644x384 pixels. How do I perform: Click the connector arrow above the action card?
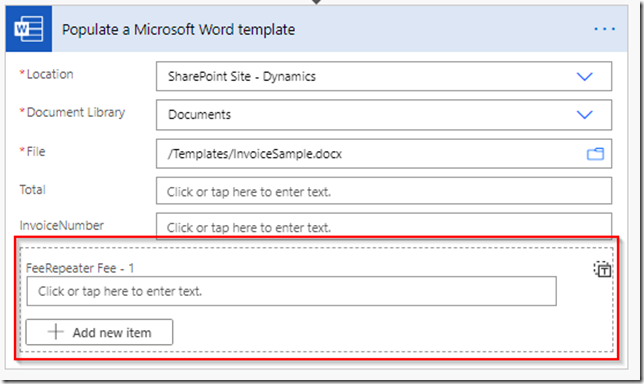[x=316, y=2]
